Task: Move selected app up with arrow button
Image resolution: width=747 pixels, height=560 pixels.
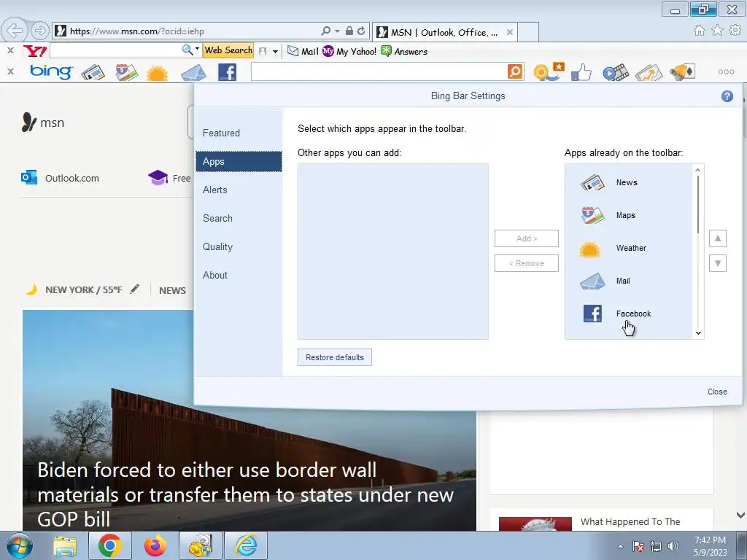Action: point(718,238)
